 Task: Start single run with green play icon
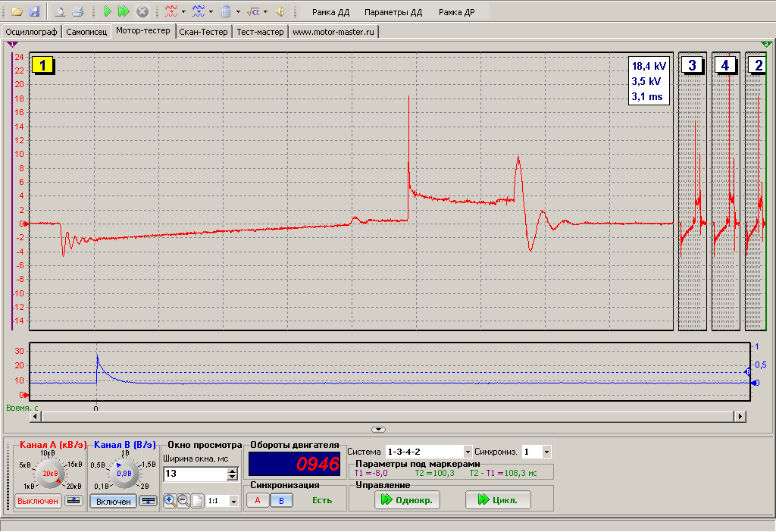(x=108, y=12)
